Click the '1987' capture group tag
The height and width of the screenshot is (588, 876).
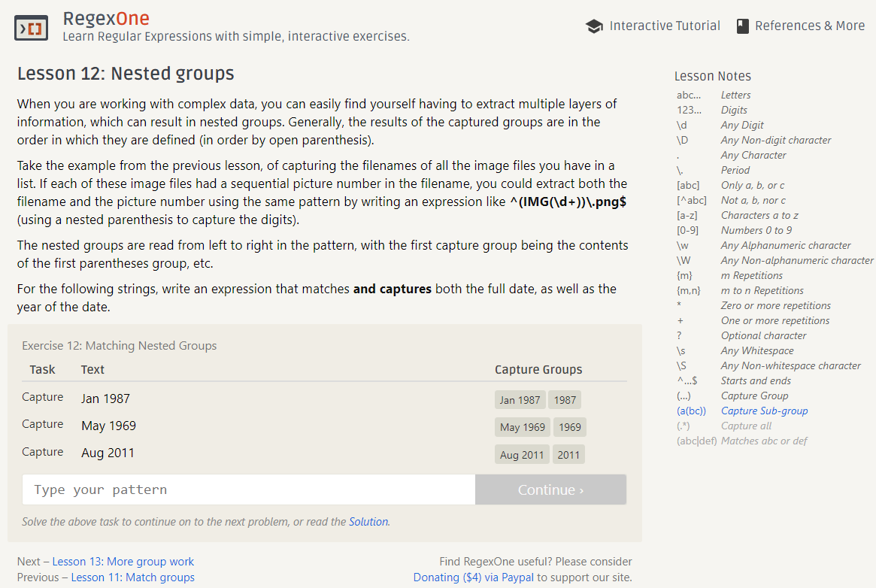point(565,400)
